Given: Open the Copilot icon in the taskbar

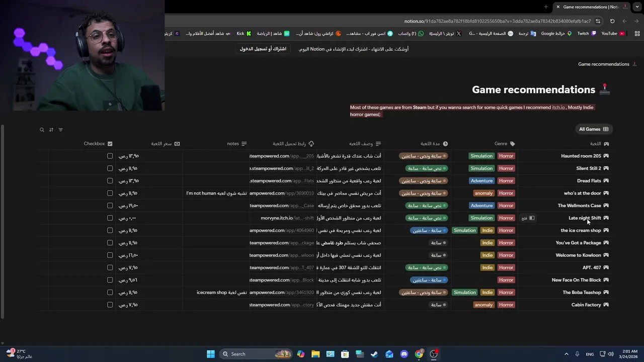Looking at the screenshot, I should 301,354.
